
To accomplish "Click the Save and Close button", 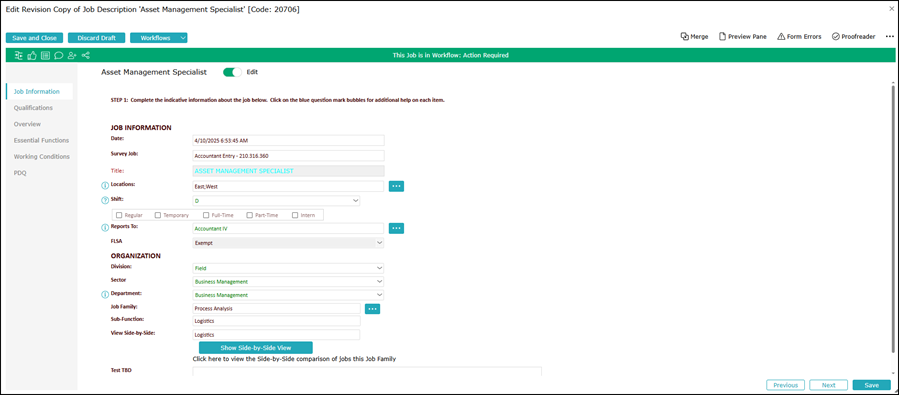I will (34, 38).
